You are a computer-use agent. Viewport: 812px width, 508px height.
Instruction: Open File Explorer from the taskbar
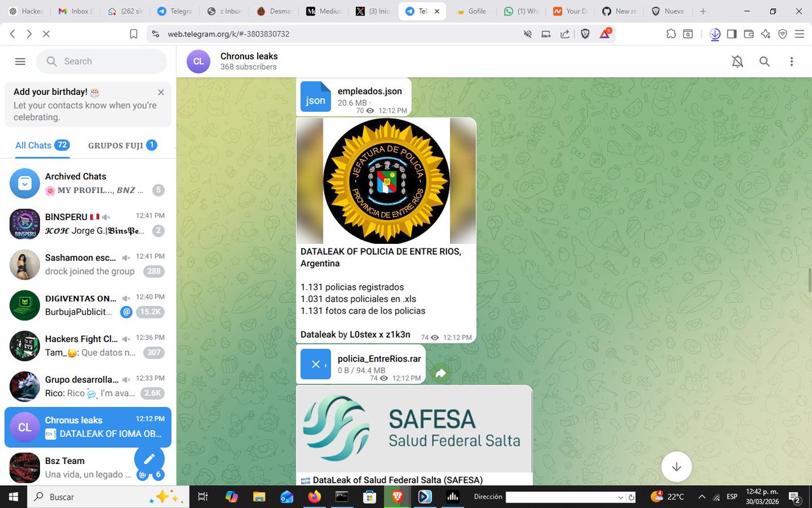[259, 496]
